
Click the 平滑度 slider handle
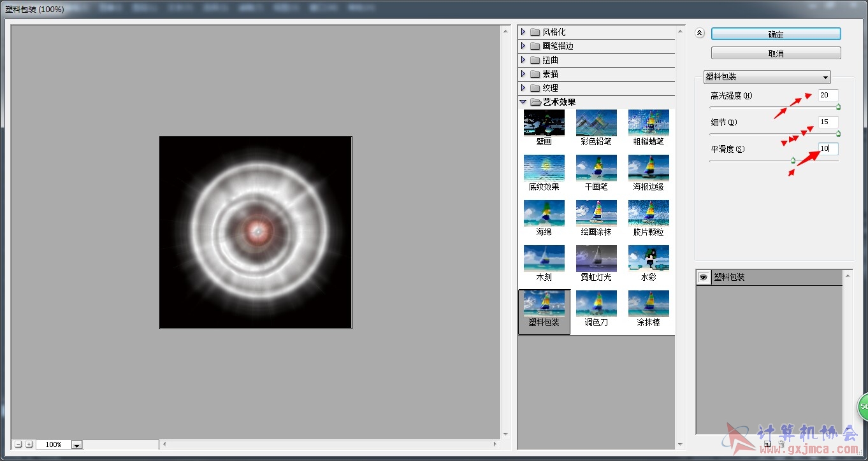[793, 161]
